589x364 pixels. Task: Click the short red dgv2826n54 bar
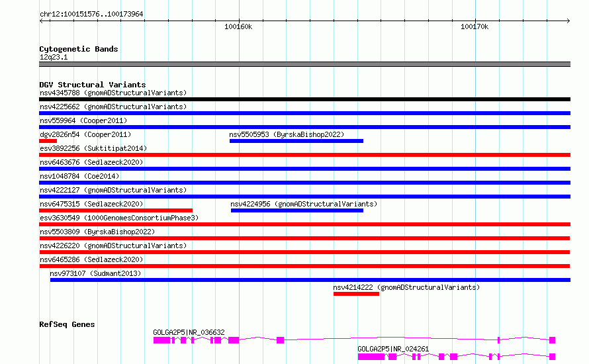(x=48, y=141)
